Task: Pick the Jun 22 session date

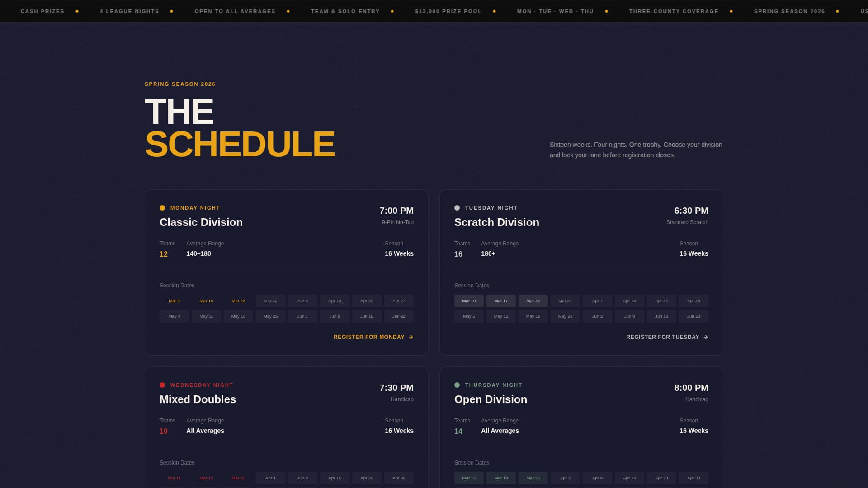Action: tap(399, 316)
